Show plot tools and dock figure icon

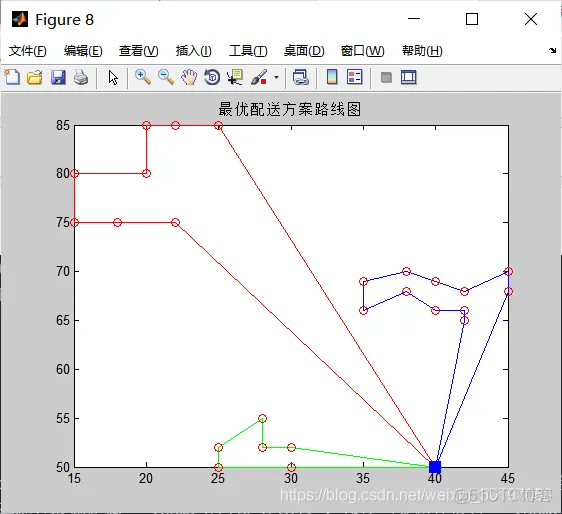tap(409, 77)
